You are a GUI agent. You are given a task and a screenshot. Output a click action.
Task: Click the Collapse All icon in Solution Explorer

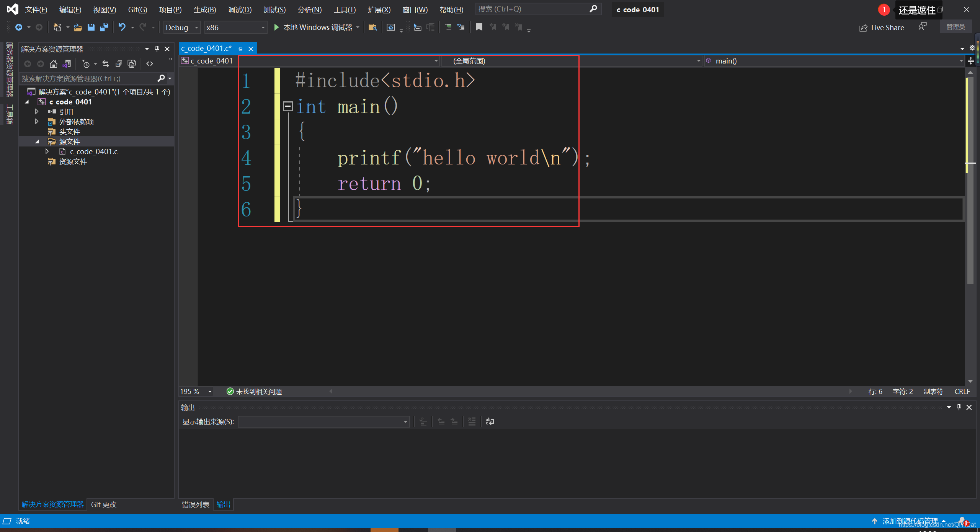[119, 64]
